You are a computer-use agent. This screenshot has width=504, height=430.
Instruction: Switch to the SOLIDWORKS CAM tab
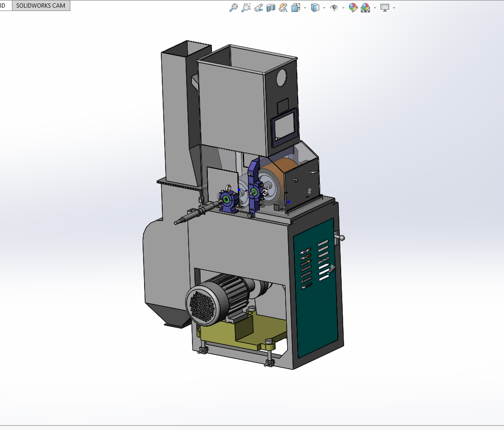coord(41,6)
